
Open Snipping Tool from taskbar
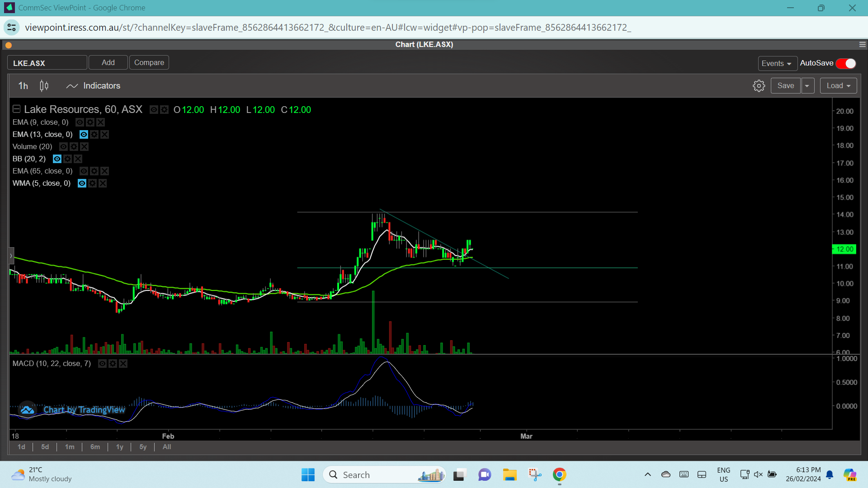pyautogui.click(x=535, y=475)
